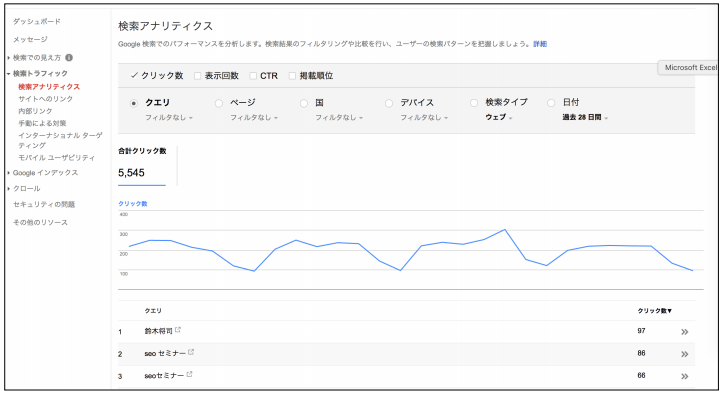Enable the CTR checkbox
The height and width of the screenshot is (395, 722).
click(x=253, y=76)
